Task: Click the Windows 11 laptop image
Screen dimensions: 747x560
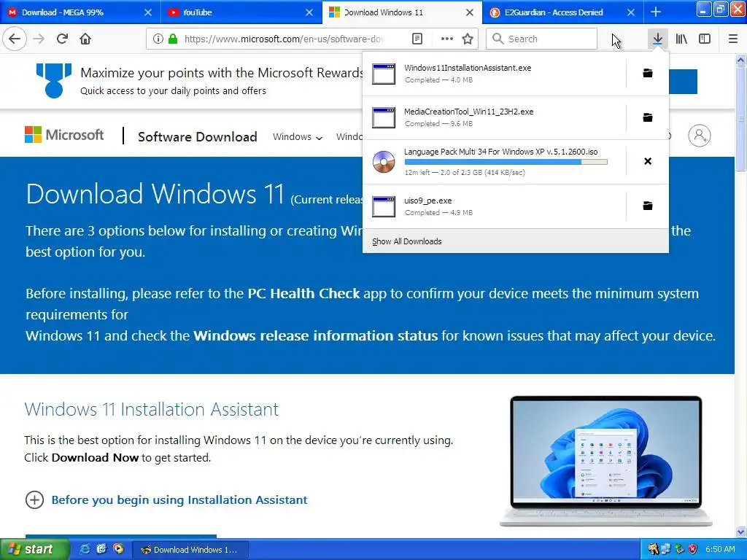Action: click(x=605, y=461)
